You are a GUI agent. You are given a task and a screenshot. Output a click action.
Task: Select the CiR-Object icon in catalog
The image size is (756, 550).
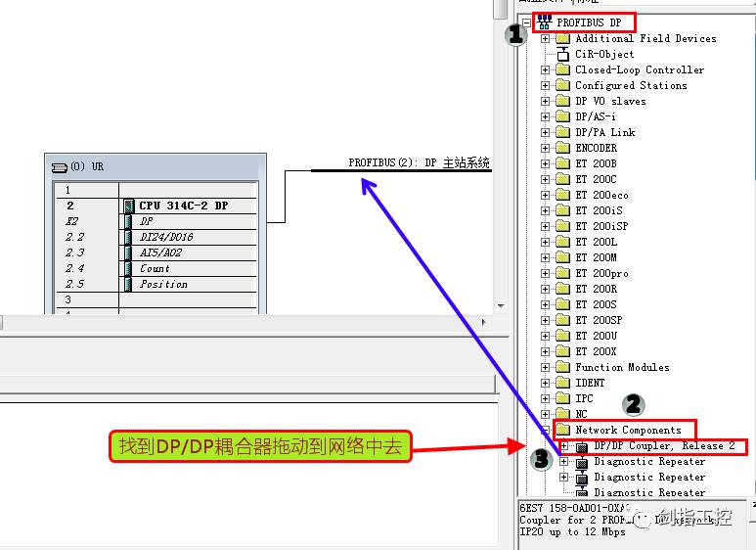click(562, 54)
